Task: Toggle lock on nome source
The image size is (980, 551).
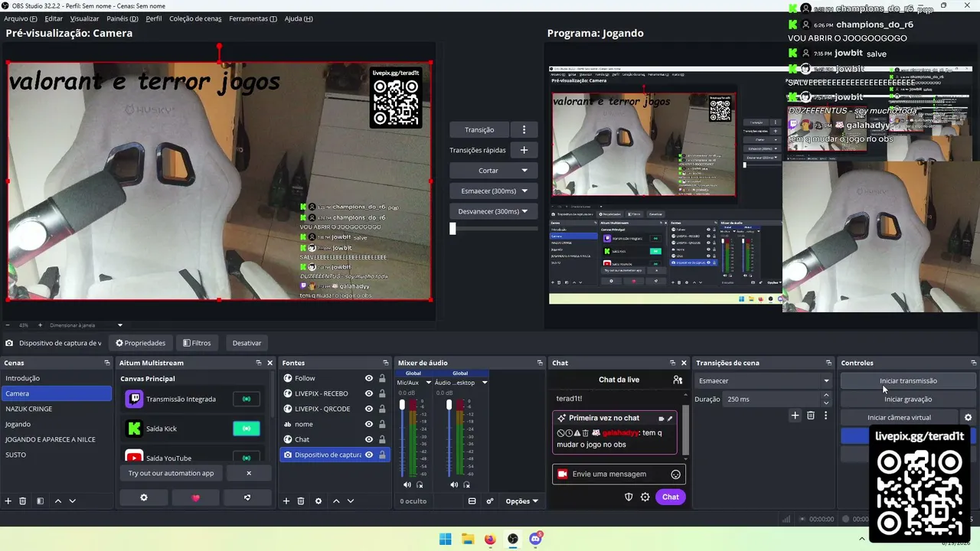Action: click(x=382, y=424)
